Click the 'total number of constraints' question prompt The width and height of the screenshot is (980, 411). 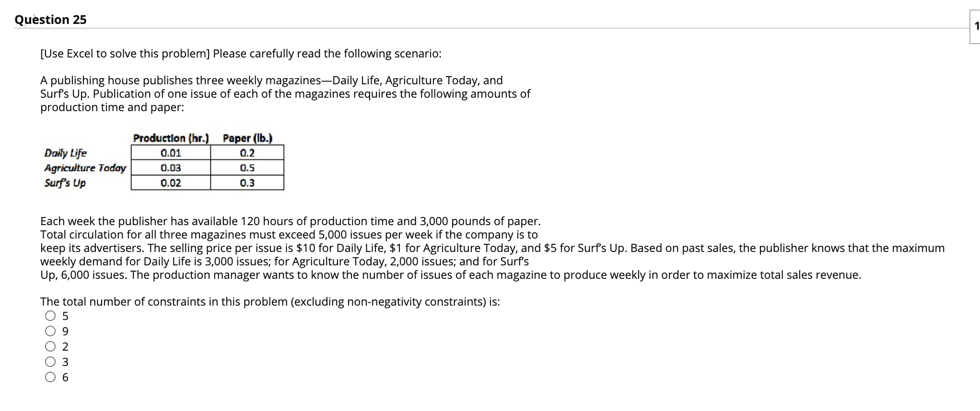click(x=270, y=302)
